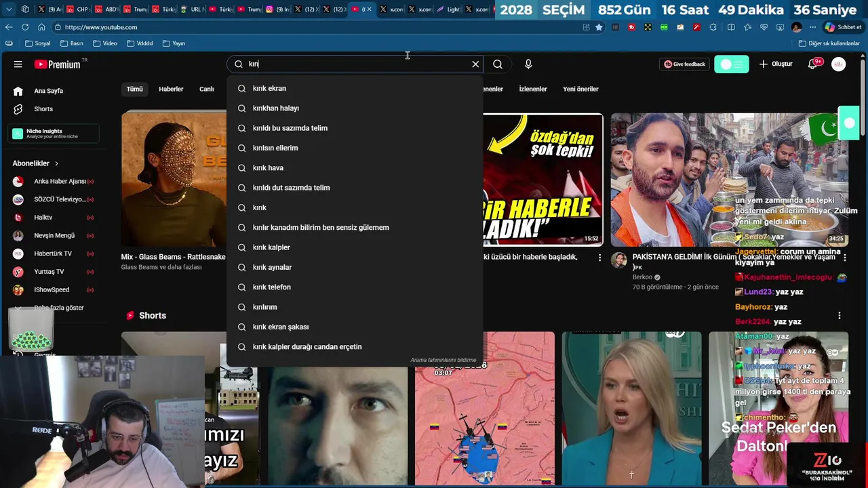The image size is (868, 488).
Task: Choose suggestion "kırık ekran şakası"
Action: [355, 327]
